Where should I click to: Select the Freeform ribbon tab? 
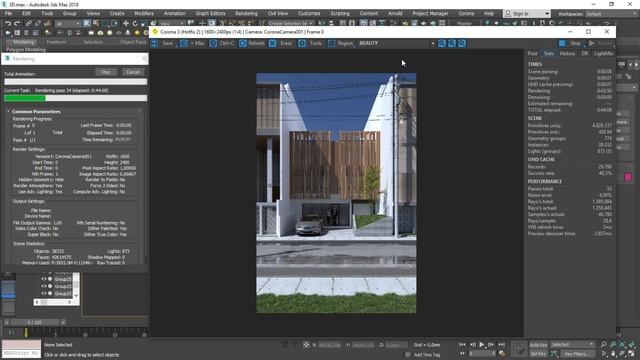[56, 42]
